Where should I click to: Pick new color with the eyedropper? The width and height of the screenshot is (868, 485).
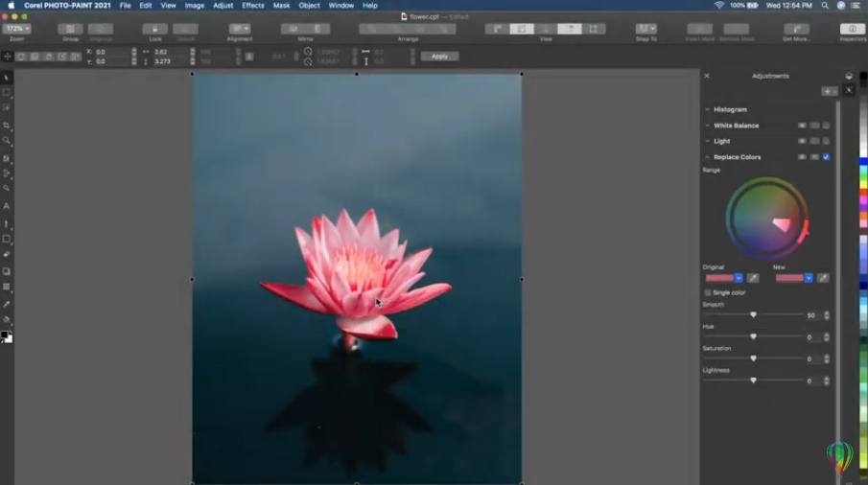pyautogui.click(x=823, y=278)
